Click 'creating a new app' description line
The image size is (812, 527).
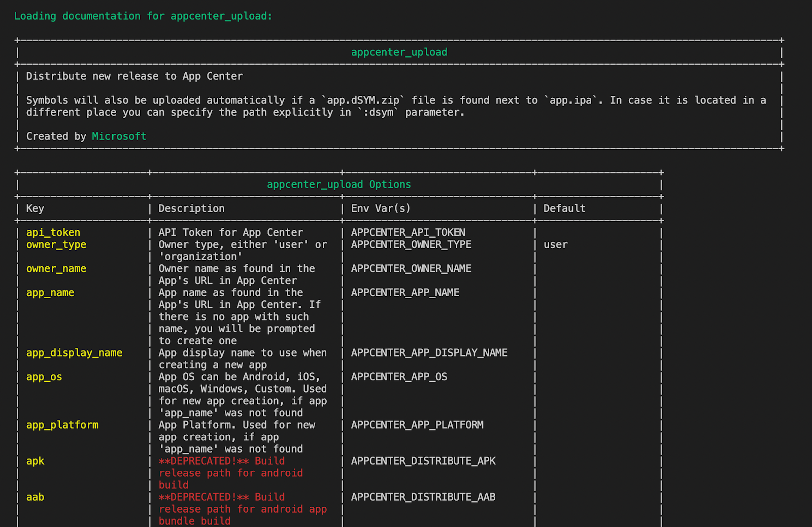(213, 365)
